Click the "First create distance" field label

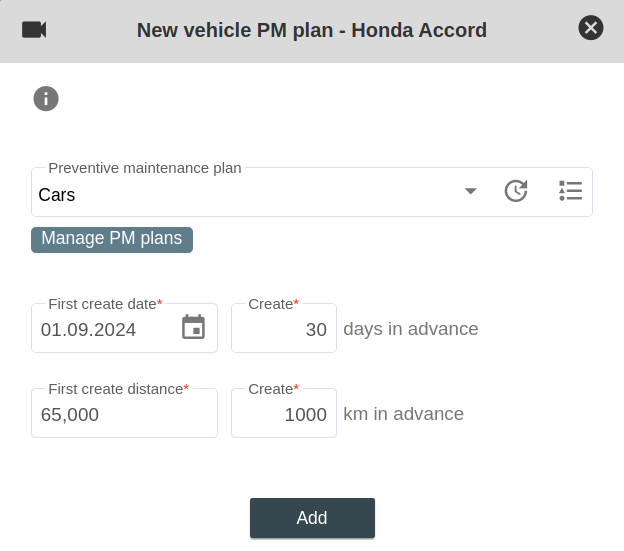117,388
